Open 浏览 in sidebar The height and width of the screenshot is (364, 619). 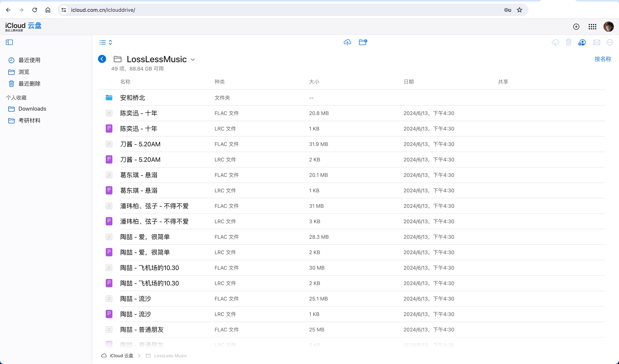coord(19,72)
